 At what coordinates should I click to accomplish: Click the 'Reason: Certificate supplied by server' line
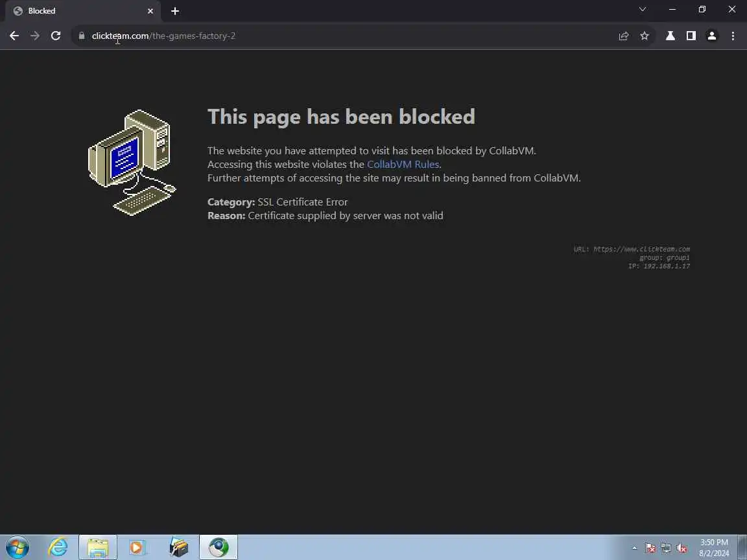(x=326, y=216)
